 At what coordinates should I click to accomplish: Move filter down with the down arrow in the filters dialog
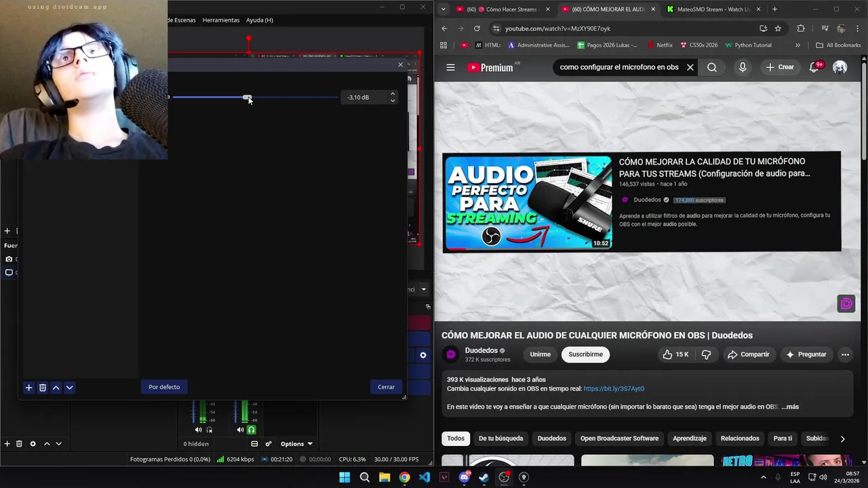point(69,388)
